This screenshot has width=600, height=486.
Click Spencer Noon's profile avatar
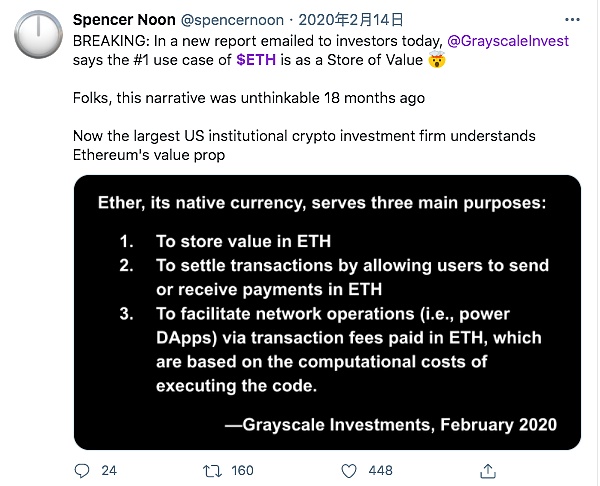(37, 34)
